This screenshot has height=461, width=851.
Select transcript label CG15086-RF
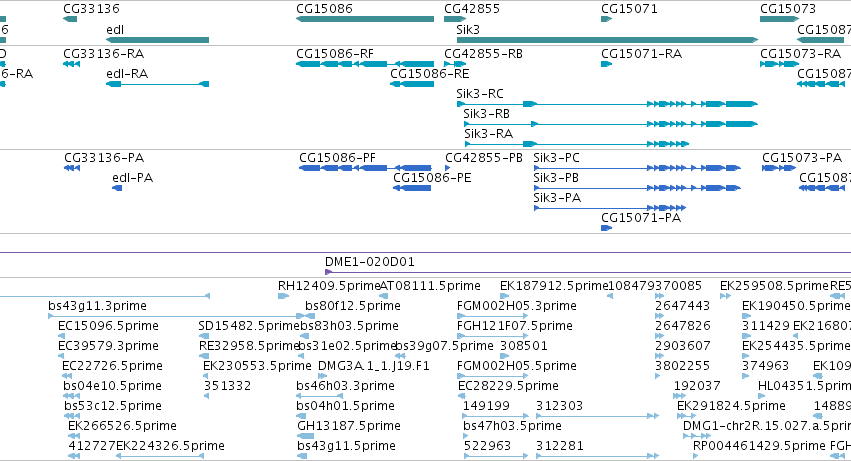pos(335,54)
